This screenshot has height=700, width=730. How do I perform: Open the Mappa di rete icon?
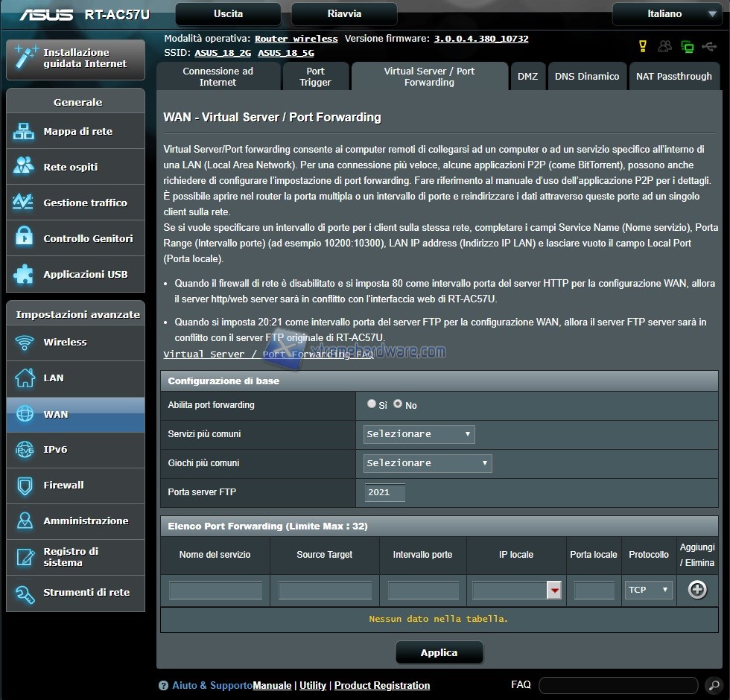click(x=24, y=132)
